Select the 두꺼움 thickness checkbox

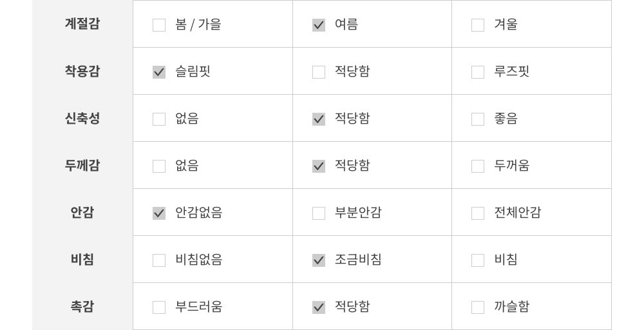pyautogui.click(x=478, y=166)
